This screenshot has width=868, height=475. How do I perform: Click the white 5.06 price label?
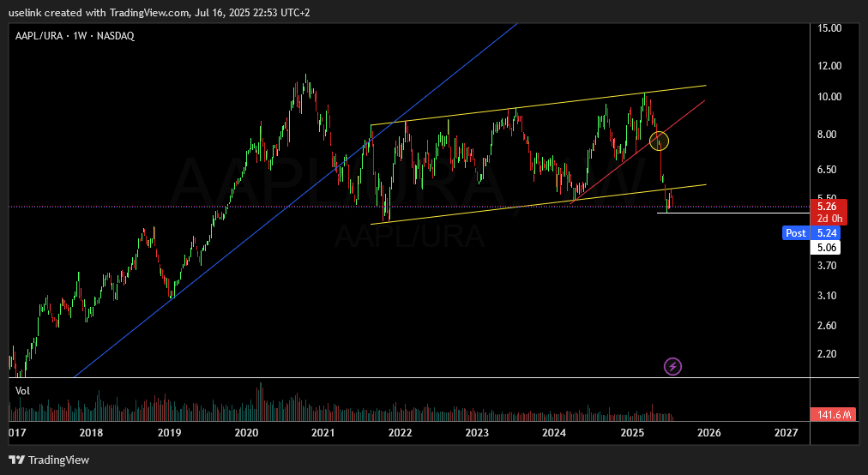(827, 248)
